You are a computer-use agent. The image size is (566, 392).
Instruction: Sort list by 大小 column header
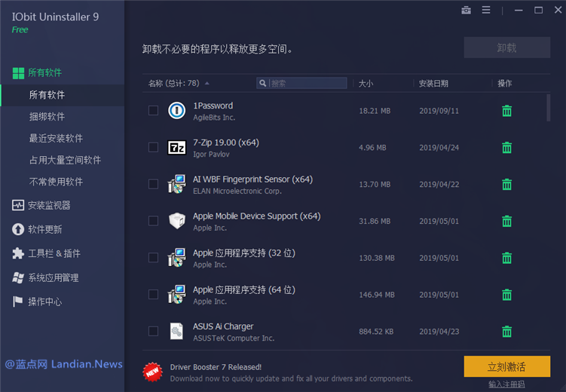click(366, 84)
